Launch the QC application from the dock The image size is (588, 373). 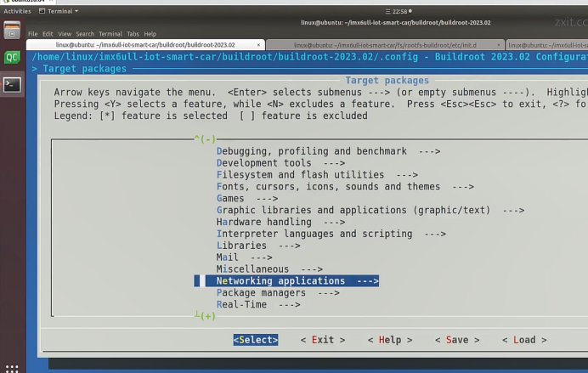click(12, 58)
